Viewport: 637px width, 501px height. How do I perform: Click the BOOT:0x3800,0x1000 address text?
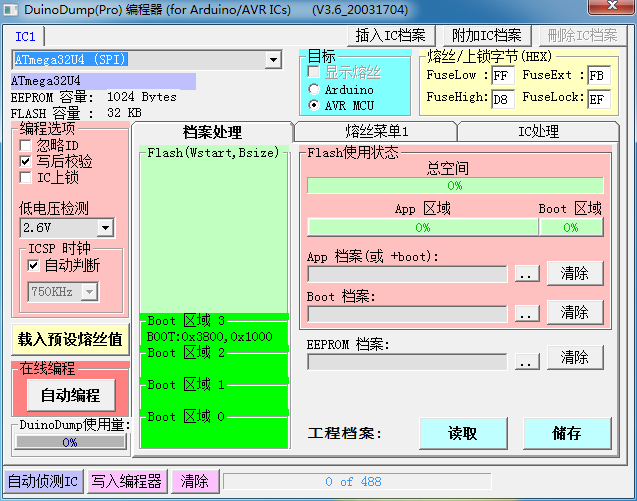[210, 336]
